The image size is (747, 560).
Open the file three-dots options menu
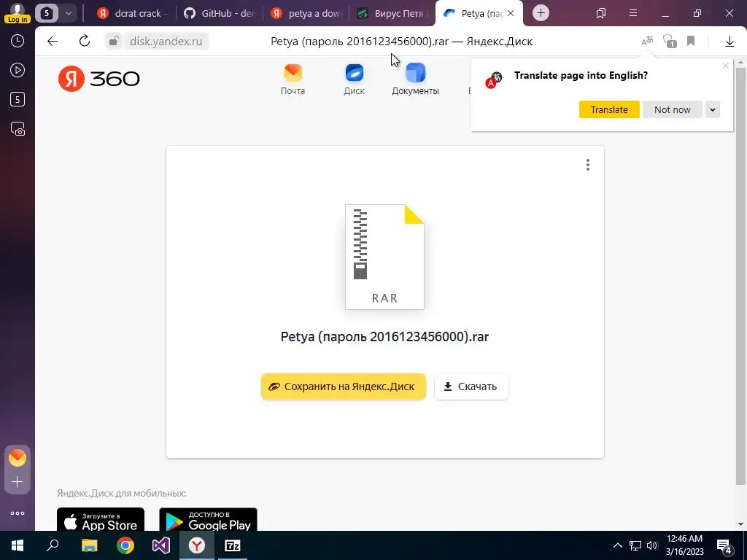click(588, 165)
